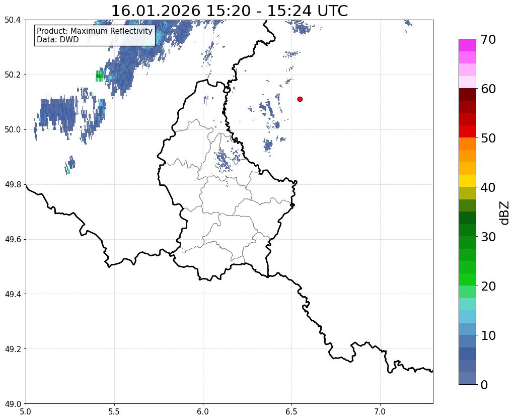
Task: Pick the bright magenta band at the colorbar top
Action: coord(467,45)
